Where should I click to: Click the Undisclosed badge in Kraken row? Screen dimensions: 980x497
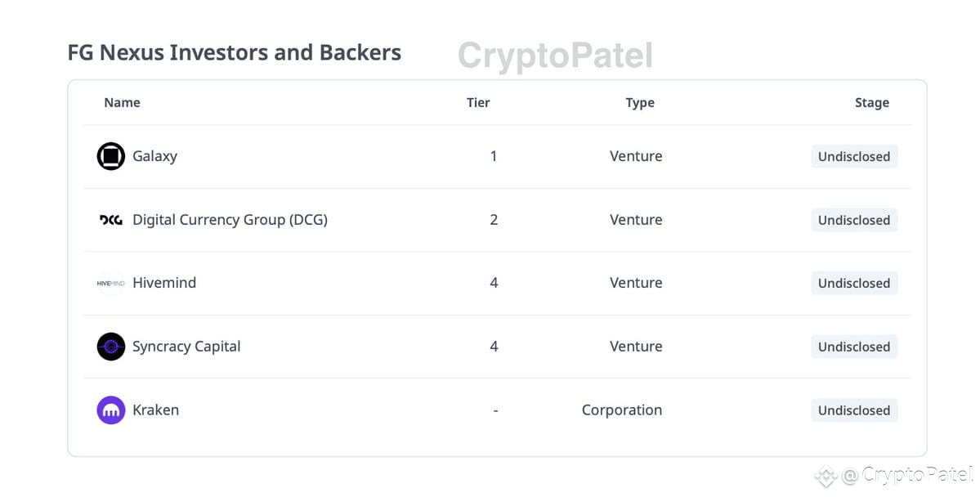tap(854, 410)
